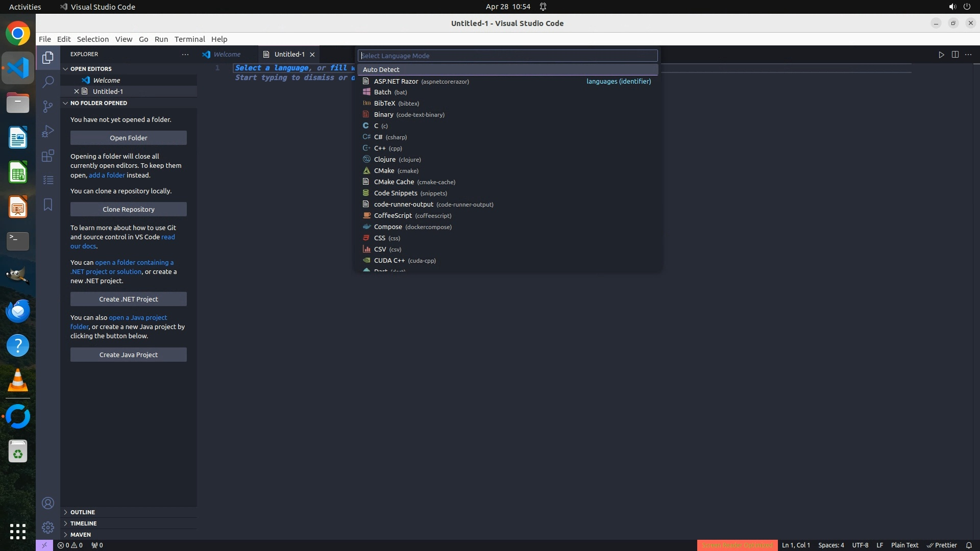Open the Source Control view

(48, 107)
